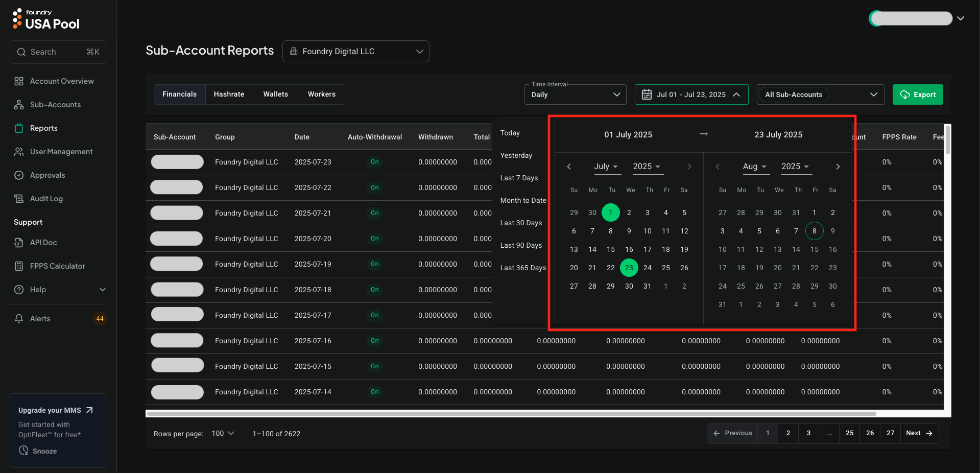Expand the All Sub-Accounts filter dropdown
This screenshot has width=980, height=473.
820,94
